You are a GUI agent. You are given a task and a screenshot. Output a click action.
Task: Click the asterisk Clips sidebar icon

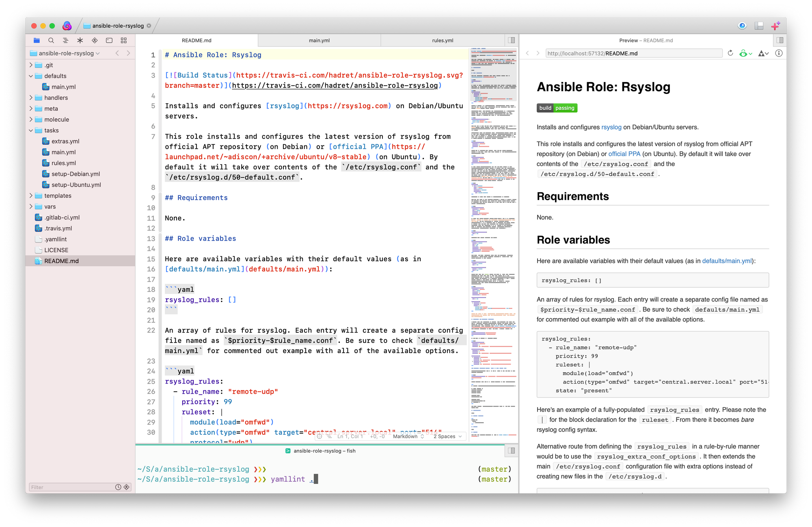tap(80, 40)
